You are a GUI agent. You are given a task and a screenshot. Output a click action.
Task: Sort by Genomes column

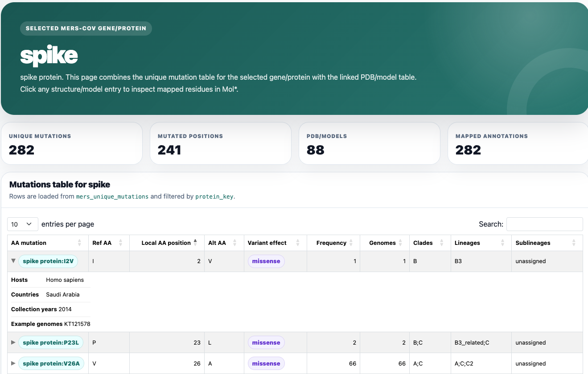tap(385, 243)
